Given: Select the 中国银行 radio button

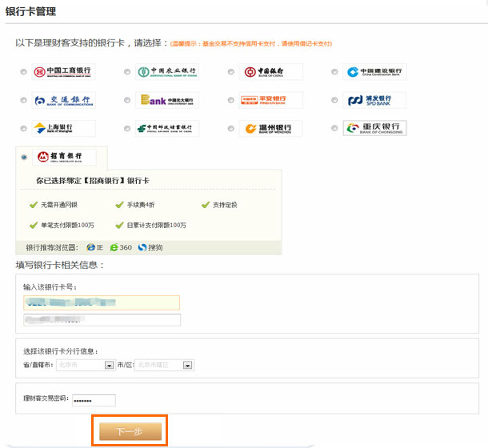Looking at the screenshot, I should pyautogui.click(x=230, y=72).
